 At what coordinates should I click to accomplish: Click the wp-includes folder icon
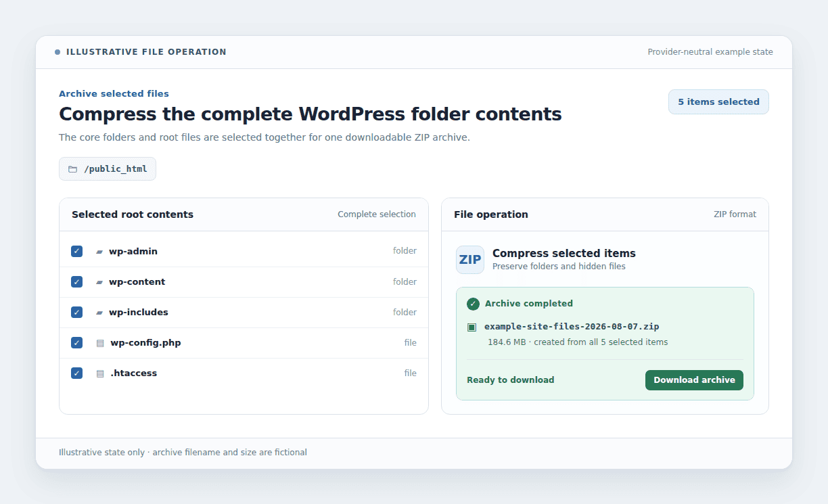[99, 313]
